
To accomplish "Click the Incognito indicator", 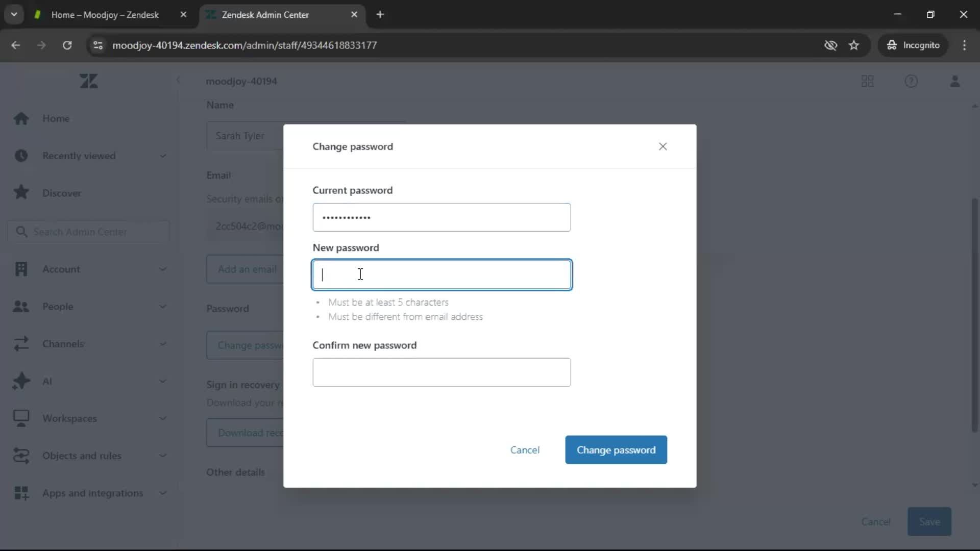I will [x=913, y=45].
